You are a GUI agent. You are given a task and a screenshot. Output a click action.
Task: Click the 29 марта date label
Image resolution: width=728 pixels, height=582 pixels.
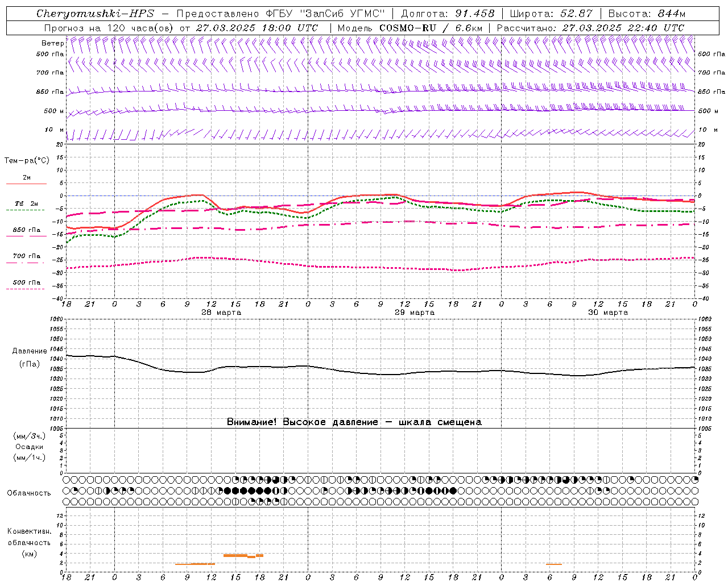415,313
